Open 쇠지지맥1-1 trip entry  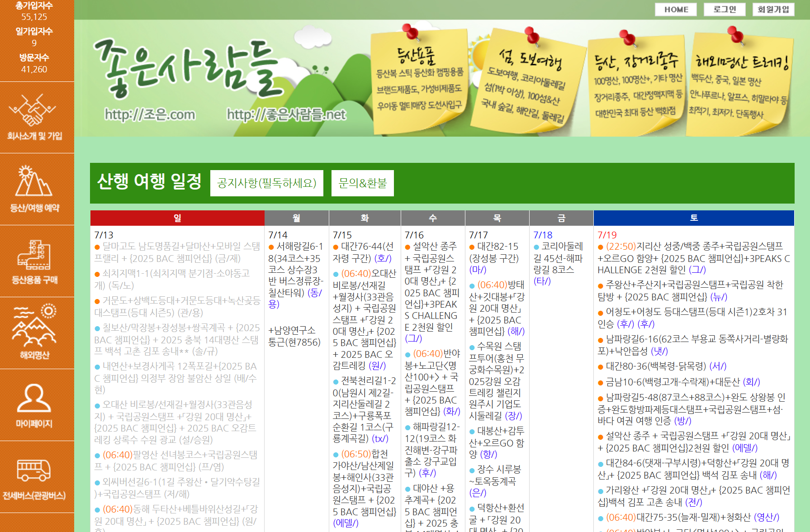click(172, 280)
